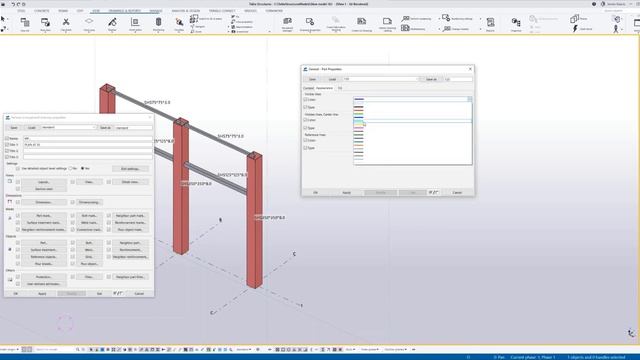
Task: Open the CONCRETE ribbon tab
Action: [x=42, y=11]
